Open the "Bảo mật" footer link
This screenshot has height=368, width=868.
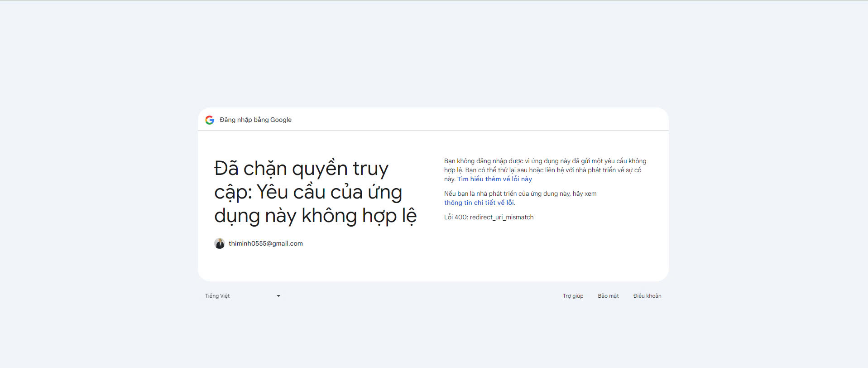coord(608,296)
